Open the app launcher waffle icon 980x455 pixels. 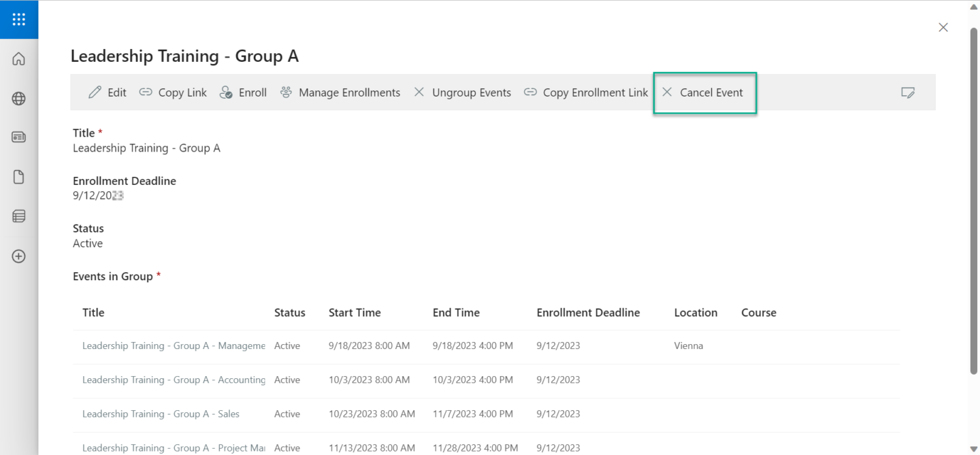pyautogui.click(x=19, y=20)
